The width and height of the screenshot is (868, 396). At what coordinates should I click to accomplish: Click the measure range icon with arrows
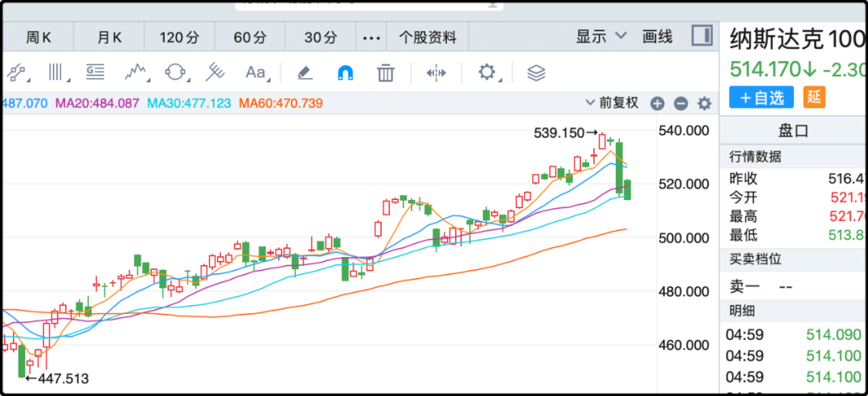coord(436,72)
